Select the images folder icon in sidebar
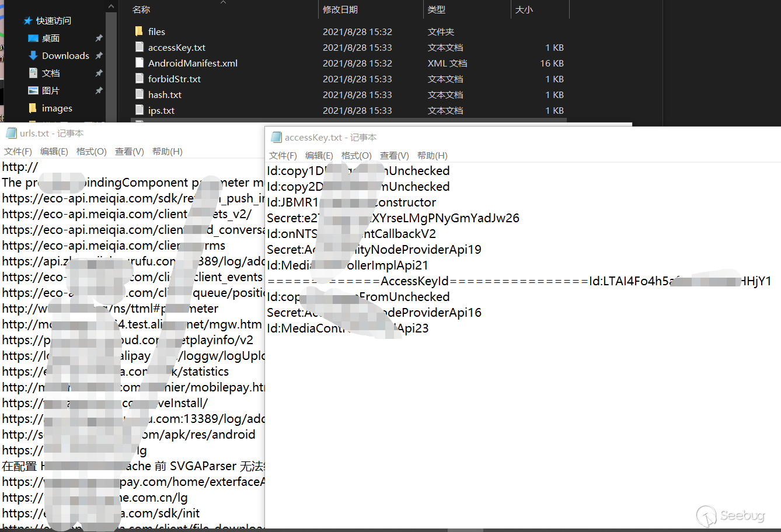 pyautogui.click(x=33, y=108)
